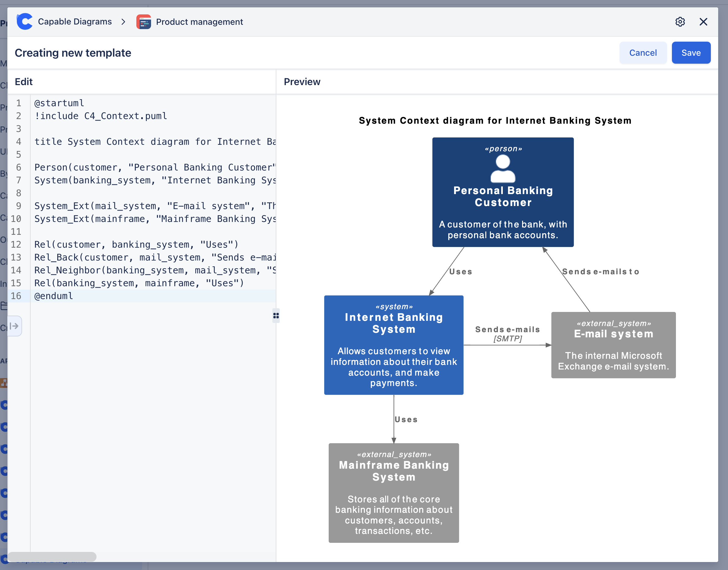Place cursor on @enduml line
Viewport: 728px width, 570px height.
[x=53, y=296]
